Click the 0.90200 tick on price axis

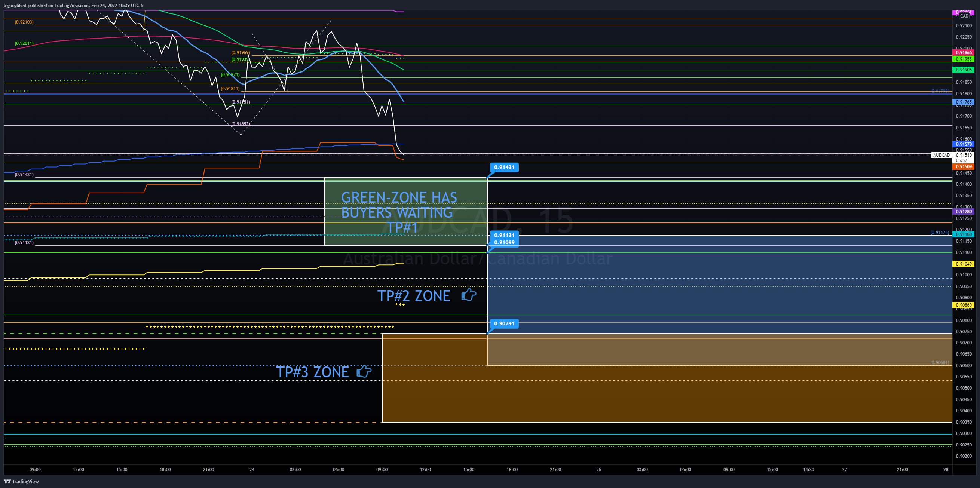(x=964, y=456)
